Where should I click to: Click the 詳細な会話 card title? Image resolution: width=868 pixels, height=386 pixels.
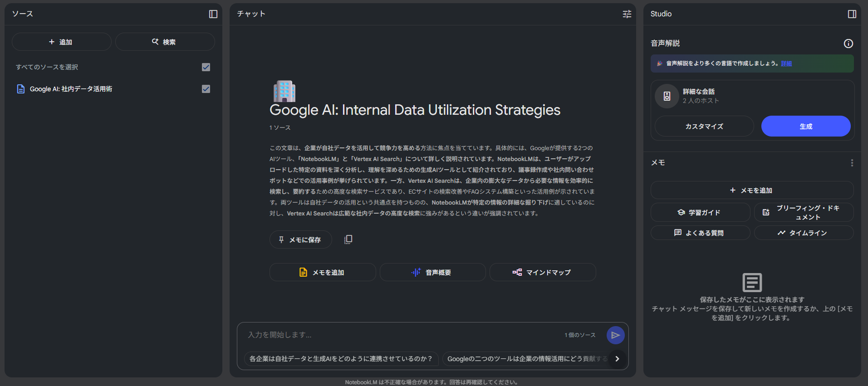click(699, 92)
